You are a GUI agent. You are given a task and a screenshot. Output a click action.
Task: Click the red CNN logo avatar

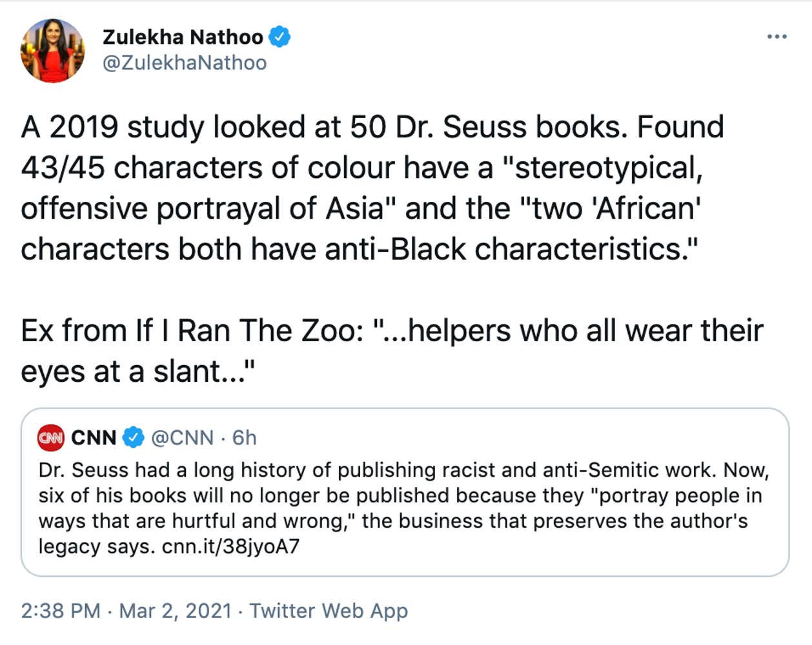(x=51, y=438)
